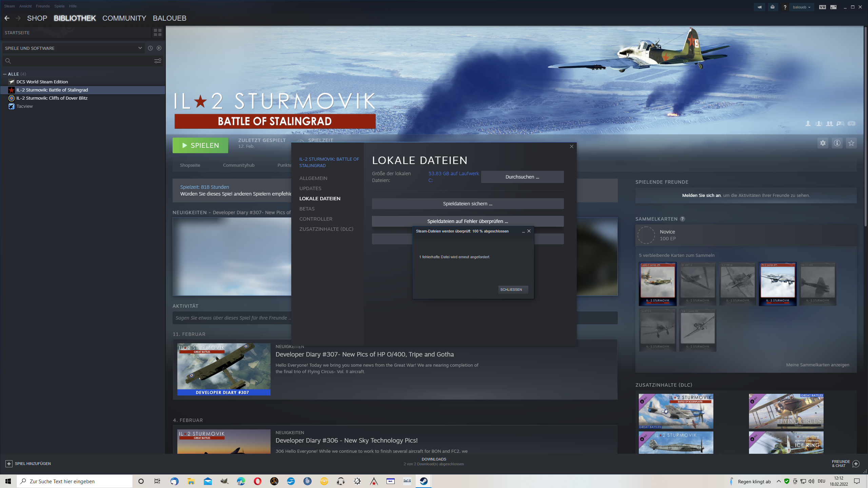Screen dimensions: 868x488
Task: Click Windows search box in taskbar
Action: click(75, 481)
